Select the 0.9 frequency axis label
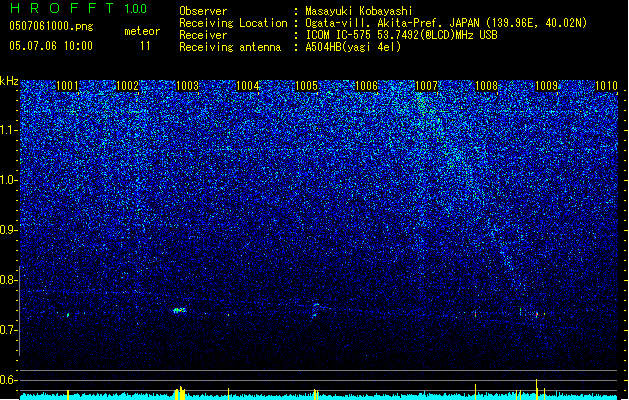 pos(8,230)
